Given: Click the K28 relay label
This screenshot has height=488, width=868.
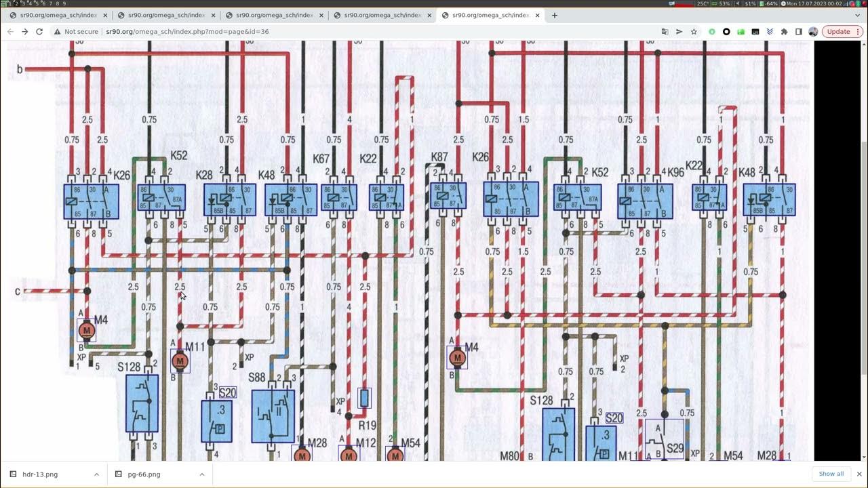Looking at the screenshot, I should click(204, 176).
